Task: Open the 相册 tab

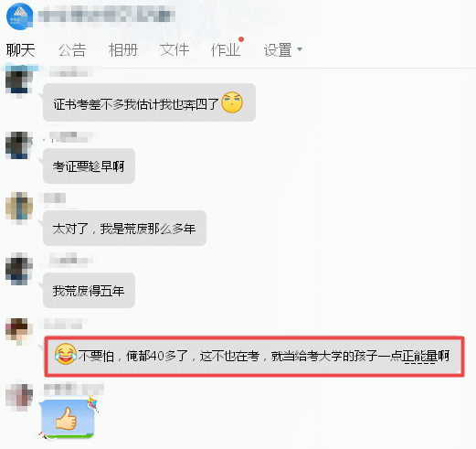Action: 123,50
